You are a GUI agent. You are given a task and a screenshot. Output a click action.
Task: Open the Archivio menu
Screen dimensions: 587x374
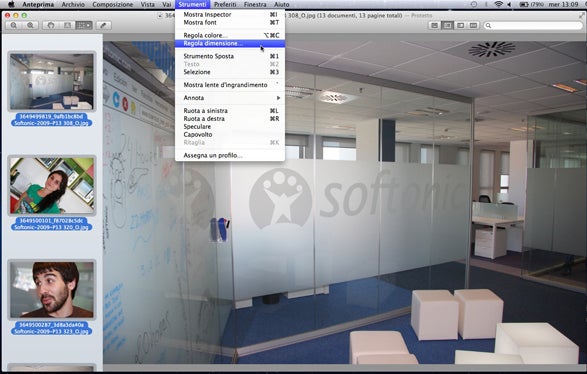tap(73, 4)
